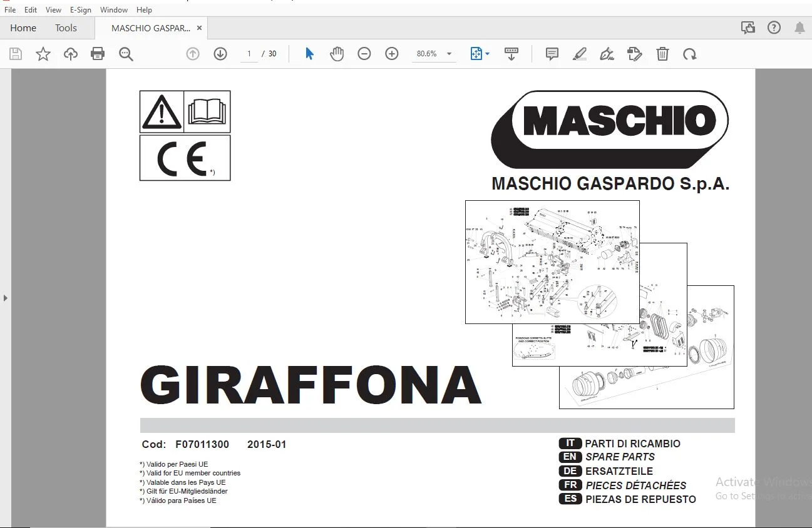Image resolution: width=812 pixels, height=528 pixels.
Task: Click the edit/stamp page tool icon
Action: 635,54
